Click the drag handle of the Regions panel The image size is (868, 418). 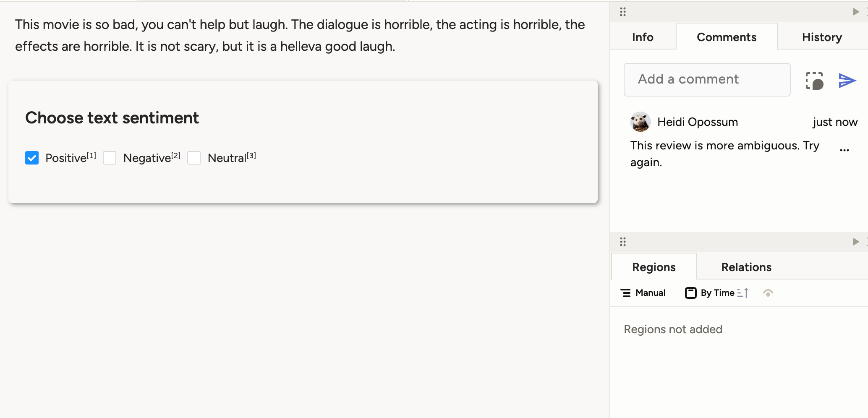(622, 242)
